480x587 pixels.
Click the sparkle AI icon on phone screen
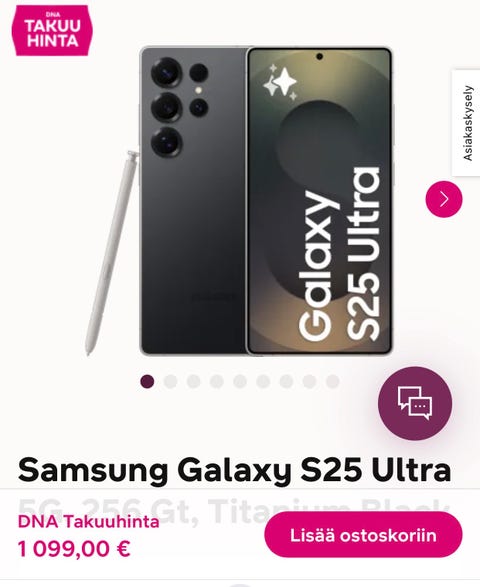pos(280,83)
